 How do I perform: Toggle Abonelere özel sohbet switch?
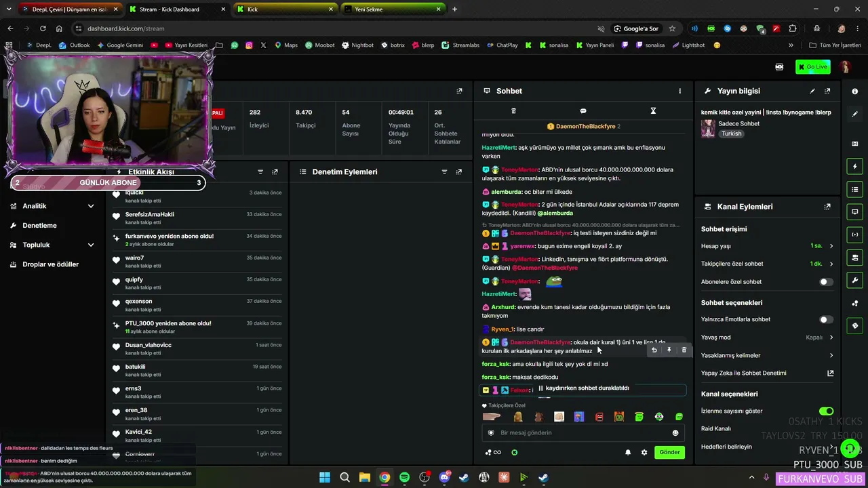[826, 282]
